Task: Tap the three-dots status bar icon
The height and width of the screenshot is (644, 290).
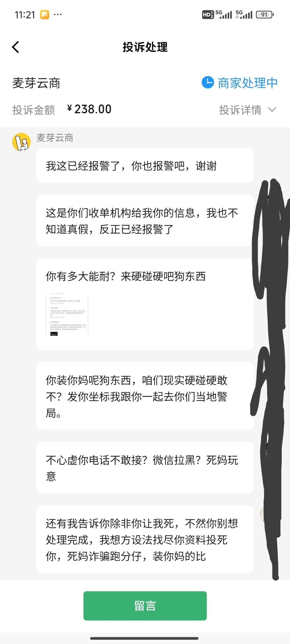Action: (58, 14)
